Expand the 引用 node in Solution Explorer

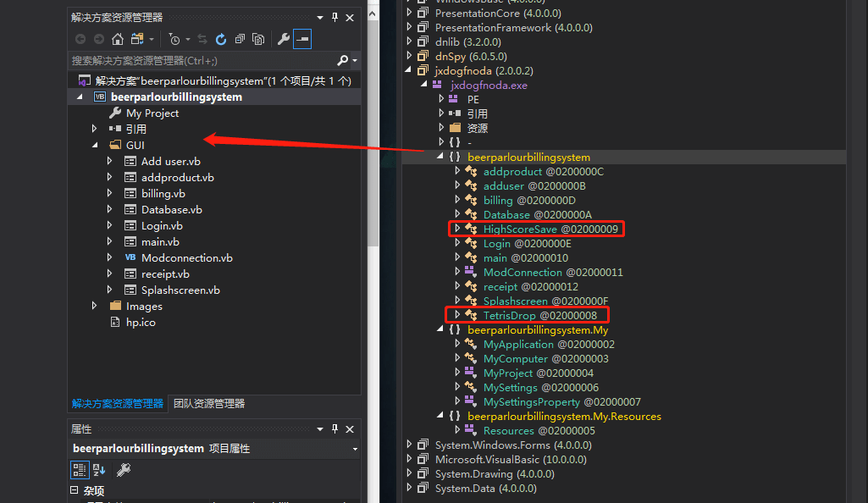point(94,129)
